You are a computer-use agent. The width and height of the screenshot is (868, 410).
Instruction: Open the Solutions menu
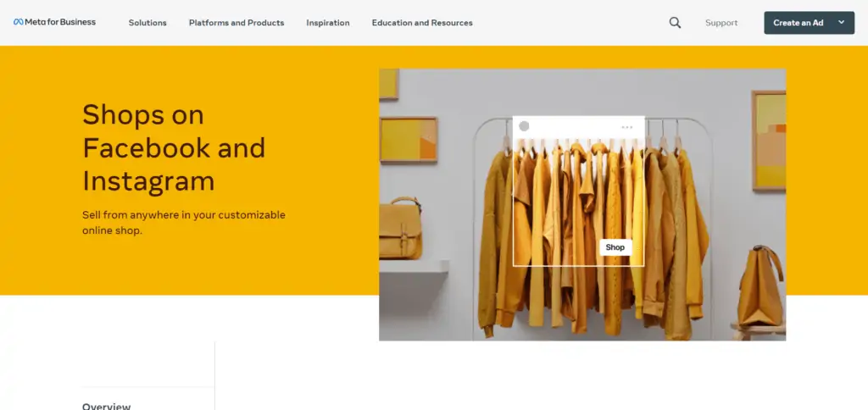pyautogui.click(x=147, y=23)
